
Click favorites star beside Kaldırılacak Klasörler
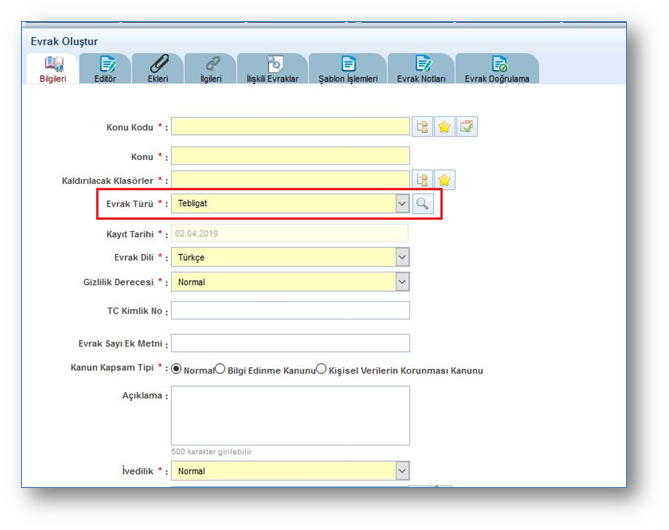(x=445, y=180)
